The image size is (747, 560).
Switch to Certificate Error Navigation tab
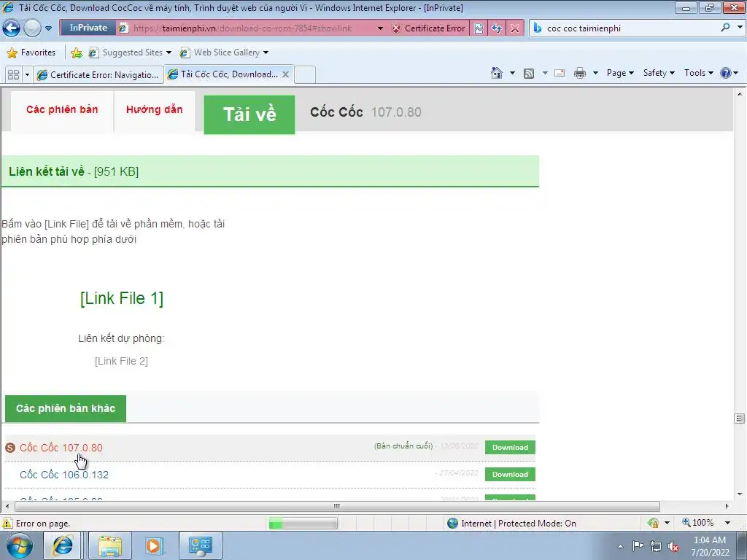click(x=98, y=75)
